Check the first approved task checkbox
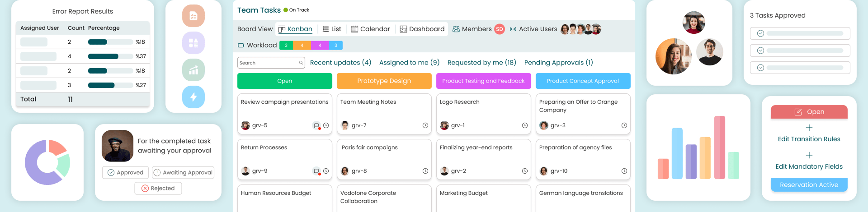 click(761, 33)
